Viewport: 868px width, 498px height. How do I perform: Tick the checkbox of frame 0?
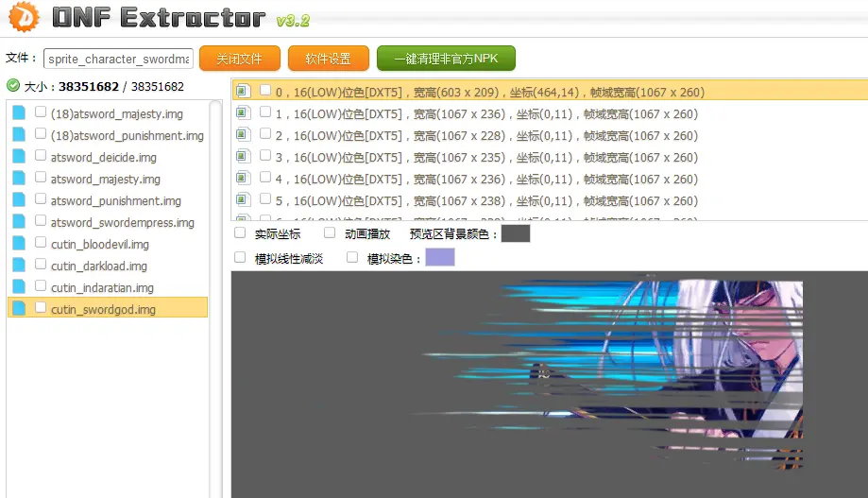265,90
